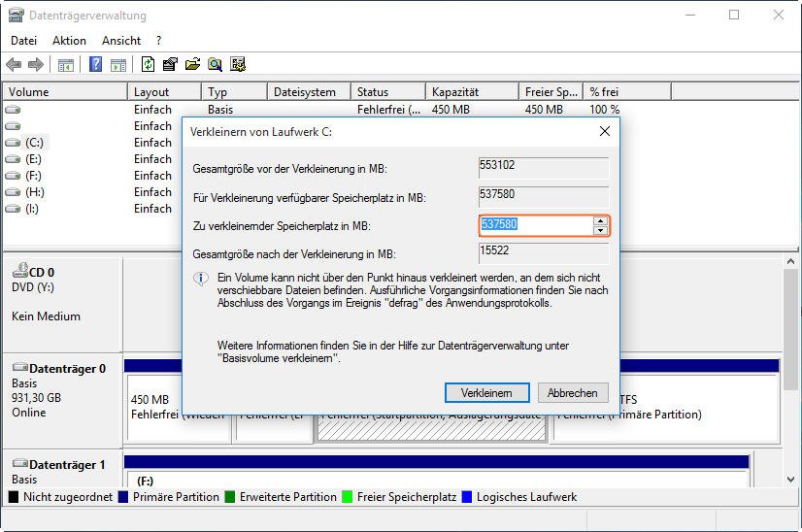Click the total size after shrinking field 15522

click(x=544, y=253)
